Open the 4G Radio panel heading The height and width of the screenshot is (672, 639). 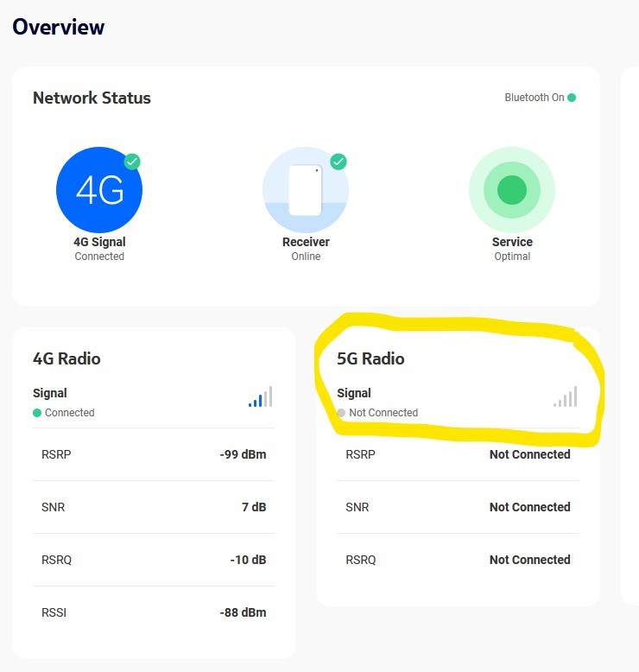pyautogui.click(x=66, y=358)
